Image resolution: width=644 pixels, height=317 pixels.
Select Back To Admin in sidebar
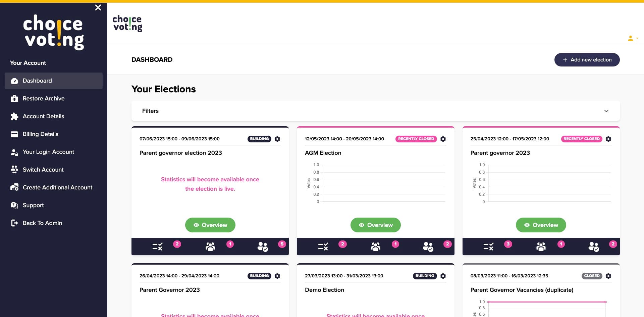[x=54, y=223]
